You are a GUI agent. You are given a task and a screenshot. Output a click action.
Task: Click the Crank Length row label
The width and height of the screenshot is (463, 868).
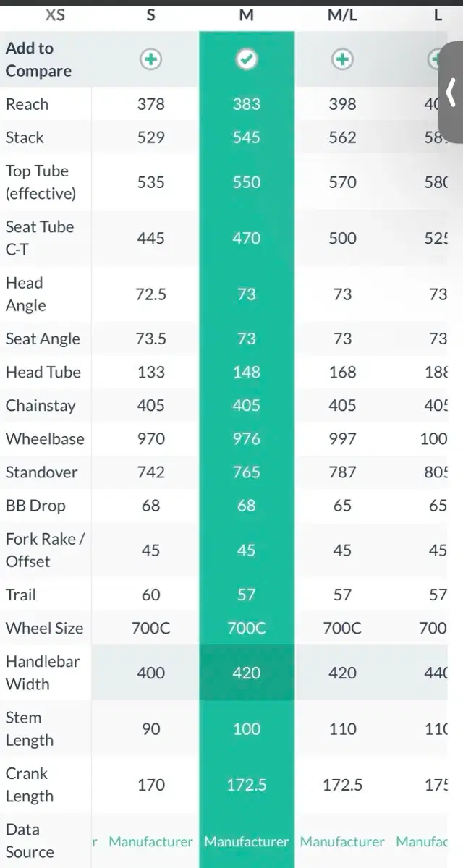tap(30, 785)
